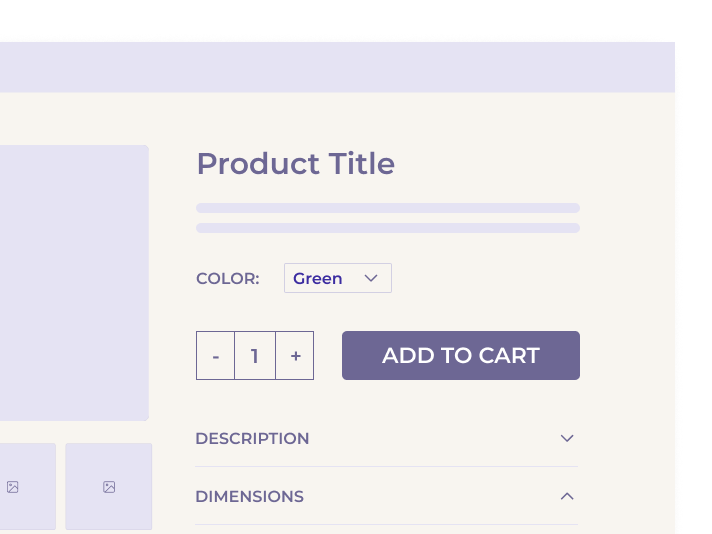Click the minus quantity button

(216, 356)
